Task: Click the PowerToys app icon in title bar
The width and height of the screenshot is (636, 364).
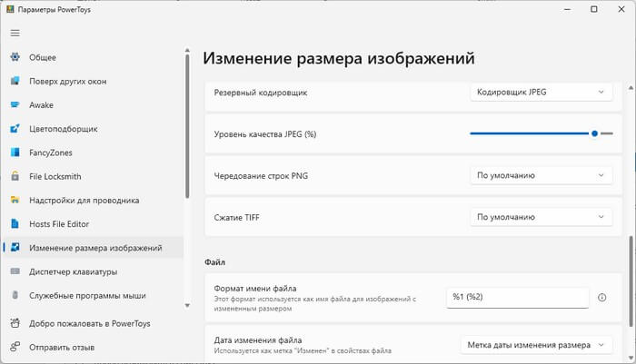Action: 10,9
